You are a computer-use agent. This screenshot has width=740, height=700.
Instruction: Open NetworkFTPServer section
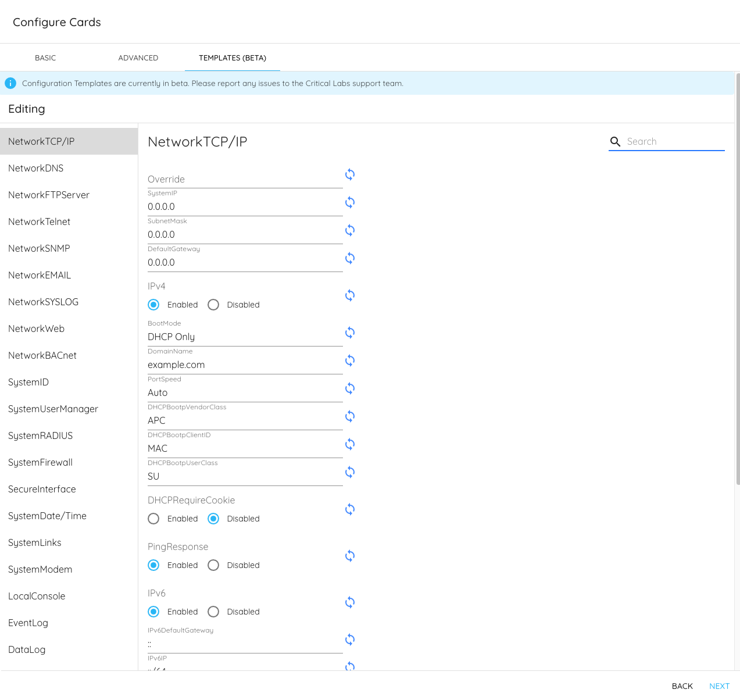pyautogui.click(x=69, y=195)
